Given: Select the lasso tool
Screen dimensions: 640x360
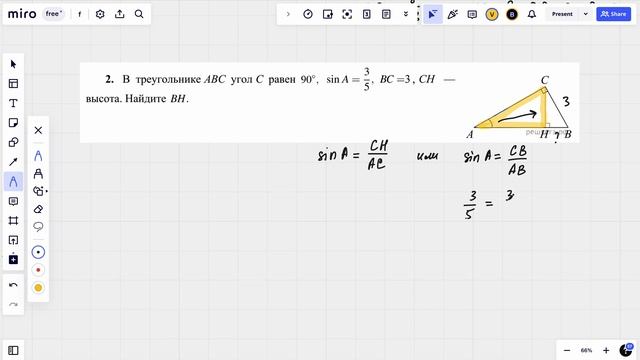Looking at the screenshot, I should pos(38,227).
